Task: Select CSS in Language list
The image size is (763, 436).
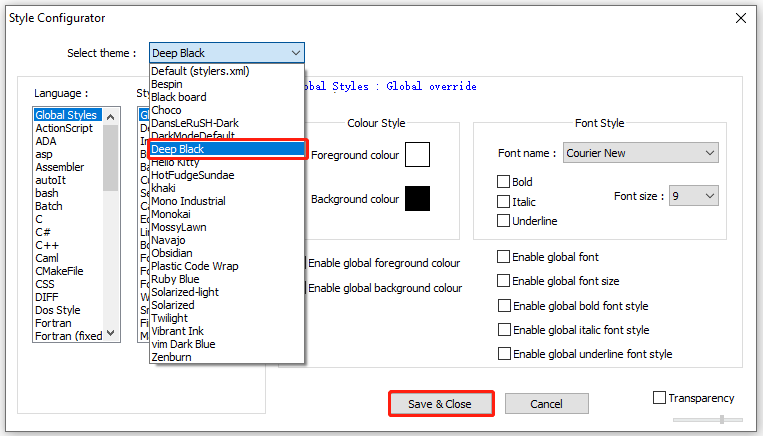Action: [68, 284]
